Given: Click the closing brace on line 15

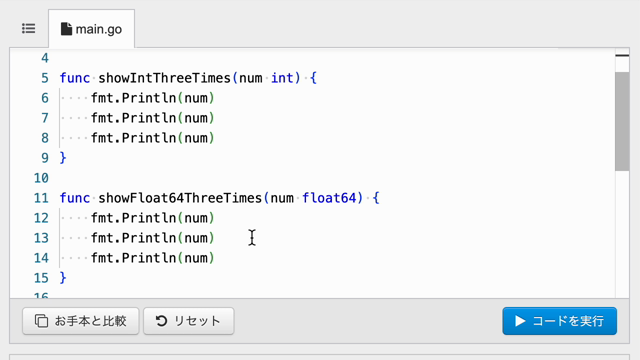Looking at the screenshot, I should tap(63, 278).
